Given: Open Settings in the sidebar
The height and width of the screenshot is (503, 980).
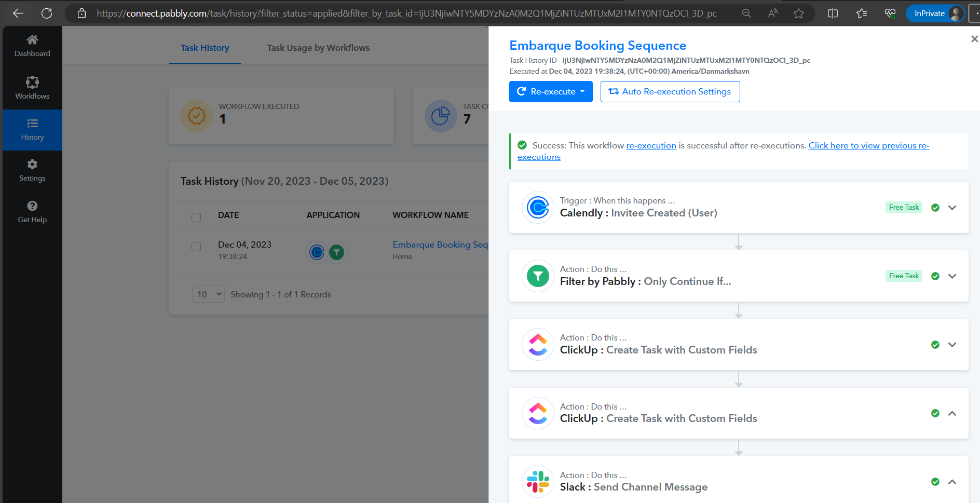Looking at the screenshot, I should [32, 171].
